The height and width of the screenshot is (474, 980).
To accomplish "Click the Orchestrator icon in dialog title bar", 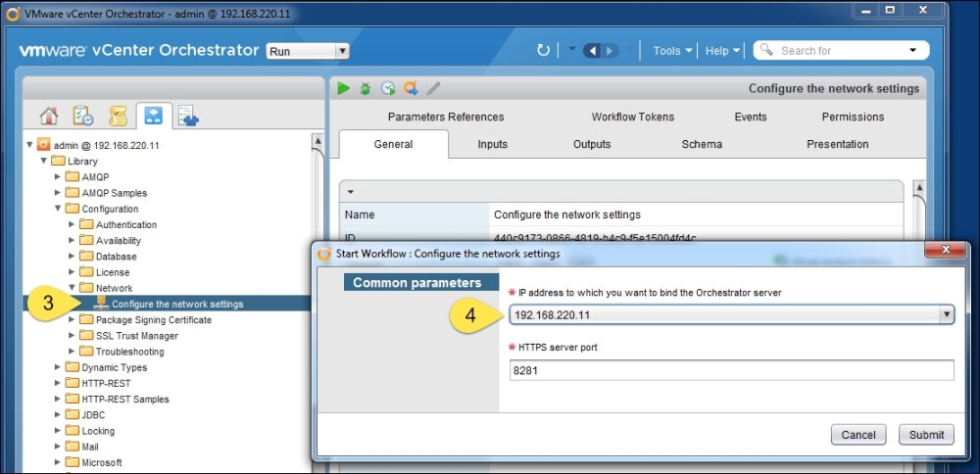I will (324, 254).
